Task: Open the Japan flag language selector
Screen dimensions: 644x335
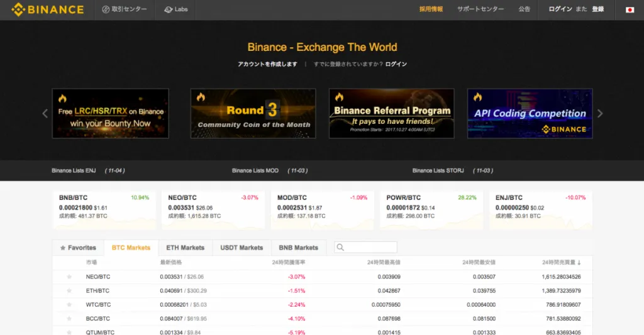Action: [x=630, y=9]
